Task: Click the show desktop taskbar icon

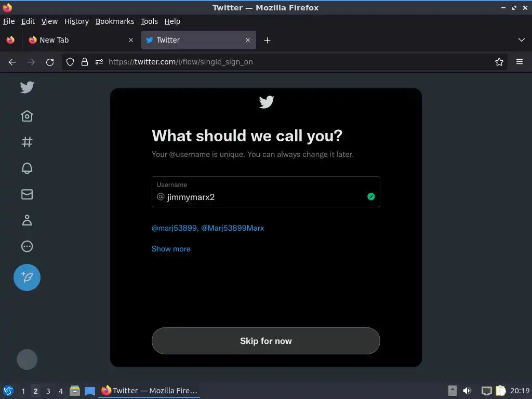Action: (89, 391)
